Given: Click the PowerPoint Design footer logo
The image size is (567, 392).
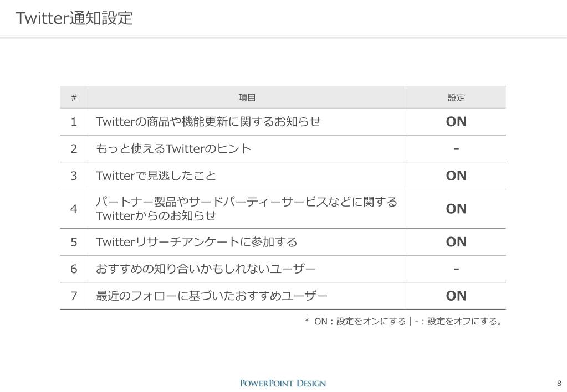Looking at the screenshot, I should [x=283, y=383].
